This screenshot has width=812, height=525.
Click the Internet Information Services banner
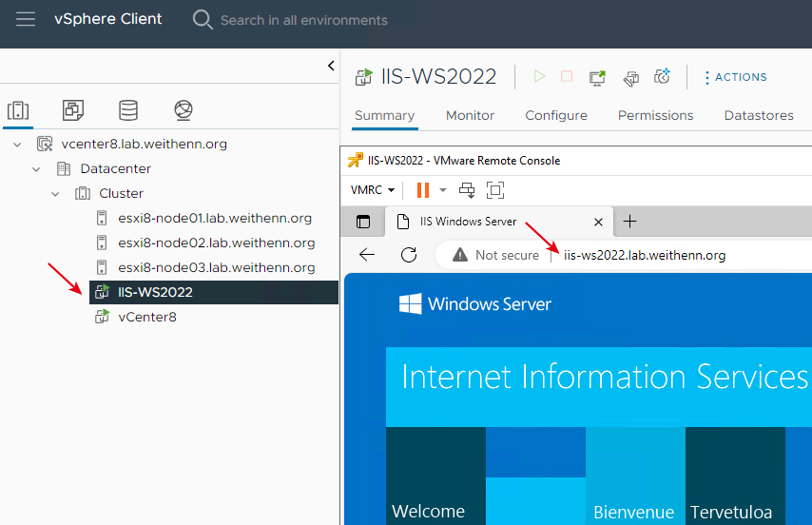(599, 387)
